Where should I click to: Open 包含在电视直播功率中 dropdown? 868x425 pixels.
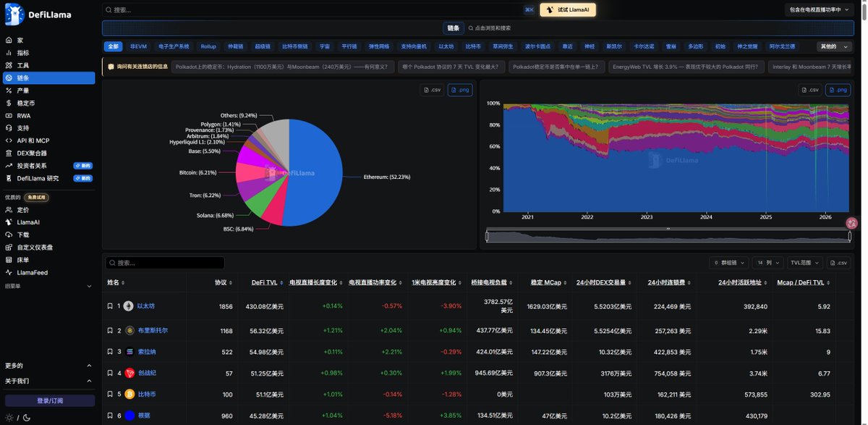820,10
